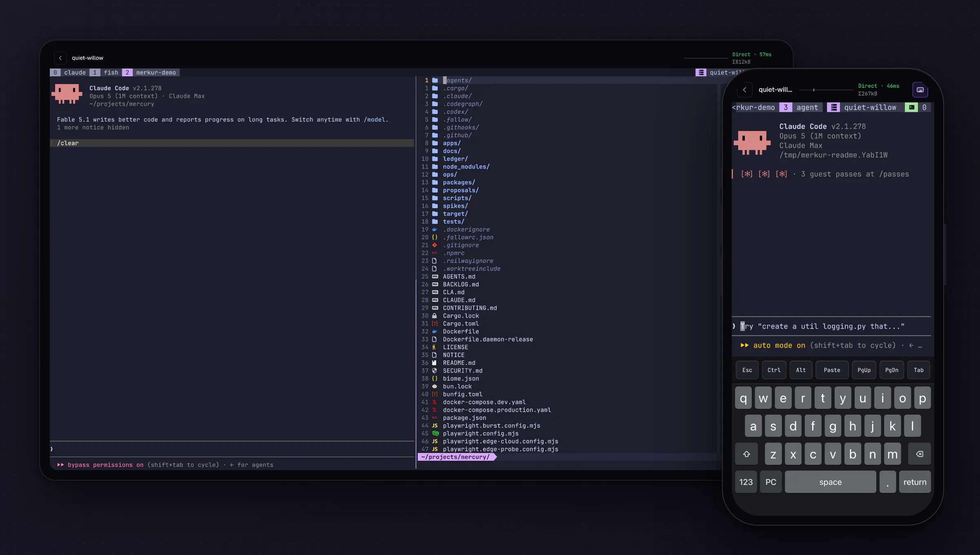Tap the space bar on the phone keyboard

[831, 482]
